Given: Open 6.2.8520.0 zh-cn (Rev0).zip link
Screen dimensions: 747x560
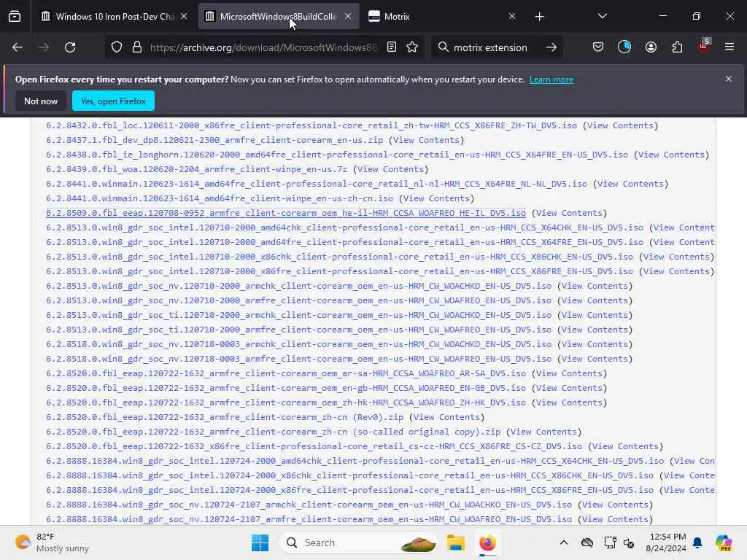Looking at the screenshot, I should pos(225,417).
